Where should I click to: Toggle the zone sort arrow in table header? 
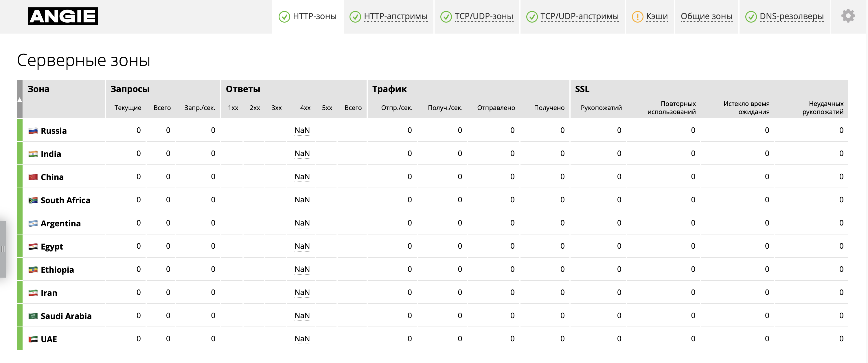tap(20, 99)
